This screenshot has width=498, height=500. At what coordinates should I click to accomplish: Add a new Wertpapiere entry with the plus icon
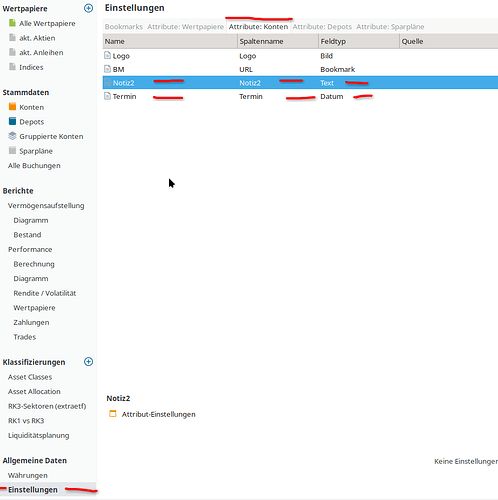tap(88, 8)
